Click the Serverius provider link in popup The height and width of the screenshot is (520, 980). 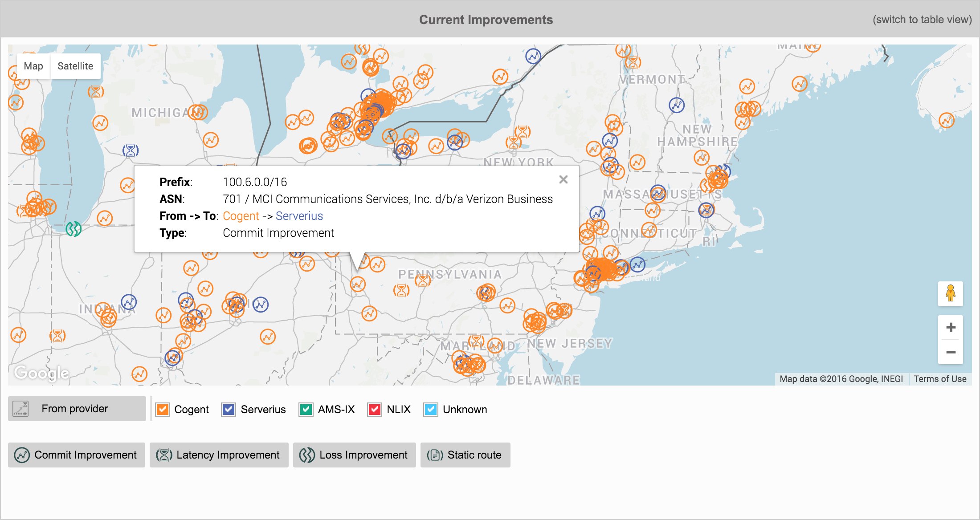click(299, 216)
